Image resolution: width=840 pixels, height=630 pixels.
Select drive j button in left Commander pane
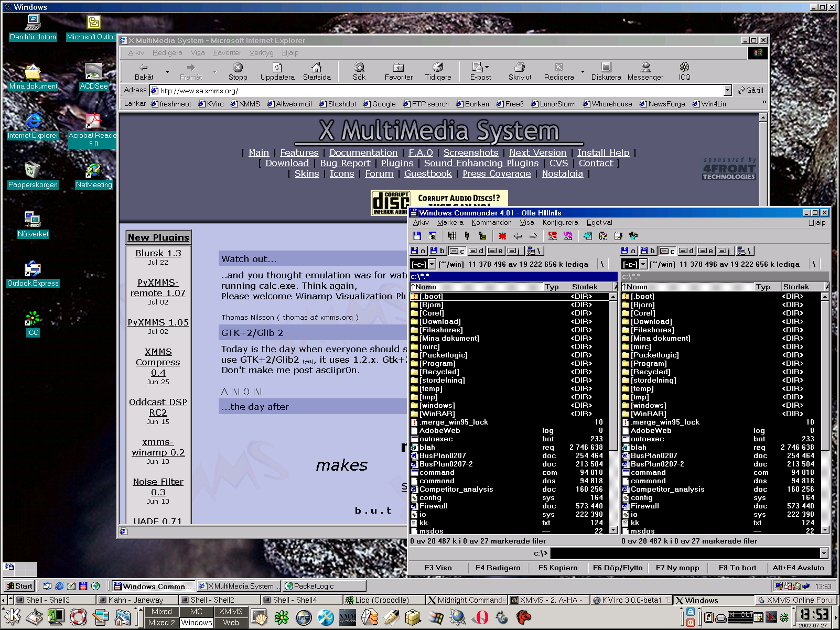[x=514, y=251]
